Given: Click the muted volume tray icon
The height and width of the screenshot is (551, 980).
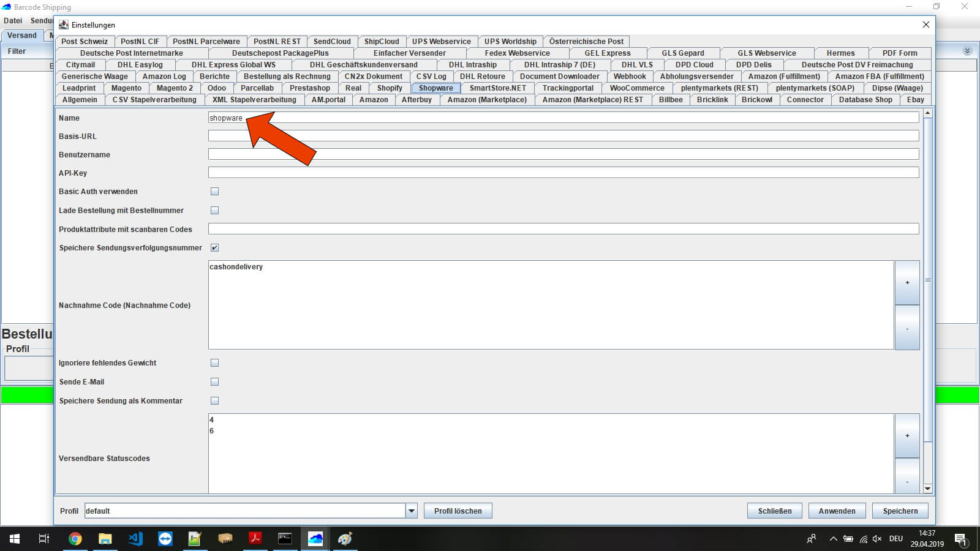Looking at the screenshot, I should point(877,539).
